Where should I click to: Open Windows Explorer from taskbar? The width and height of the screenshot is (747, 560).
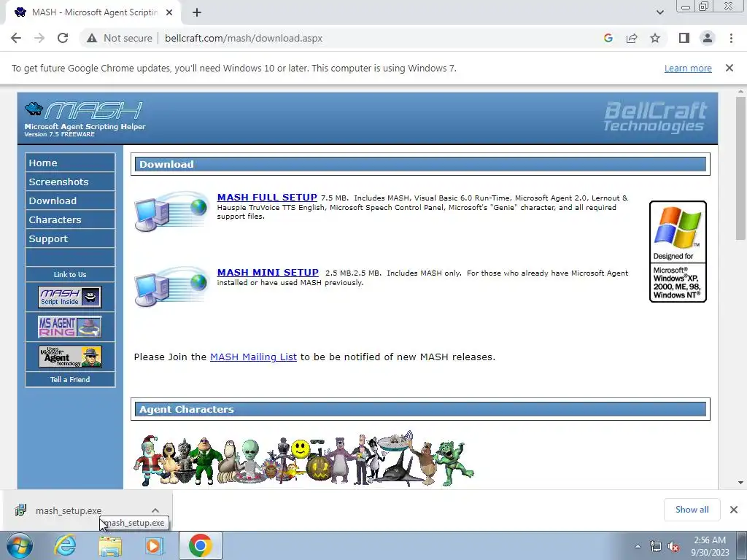point(110,545)
